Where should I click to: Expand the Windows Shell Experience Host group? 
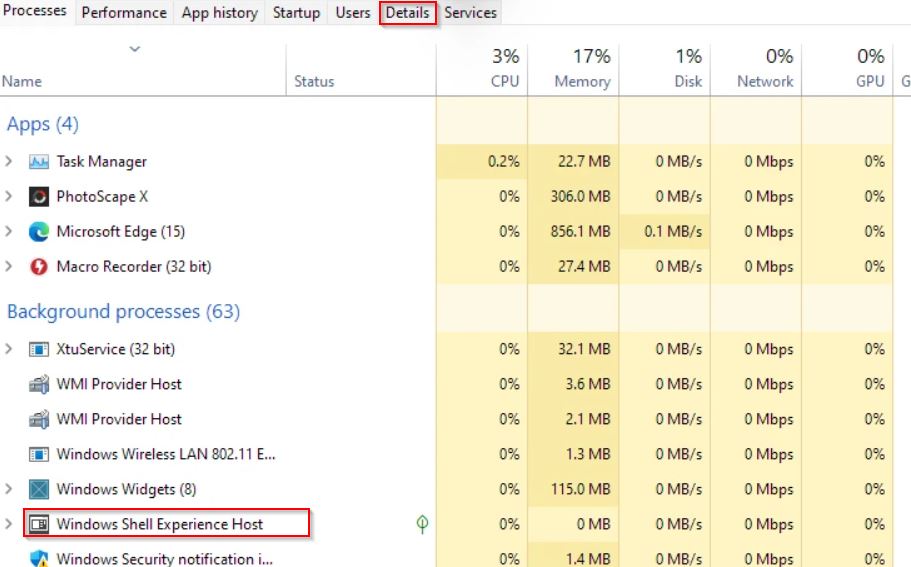click(9, 524)
